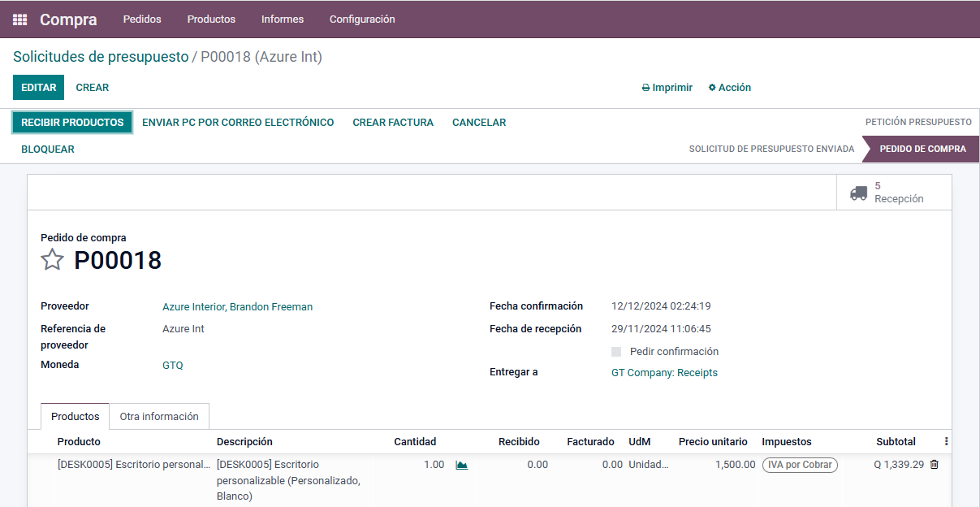Screen dimensions: 980x507
Task: Delete the product line with trash icon
Action: pyautogui.click(x=934, y=465)
